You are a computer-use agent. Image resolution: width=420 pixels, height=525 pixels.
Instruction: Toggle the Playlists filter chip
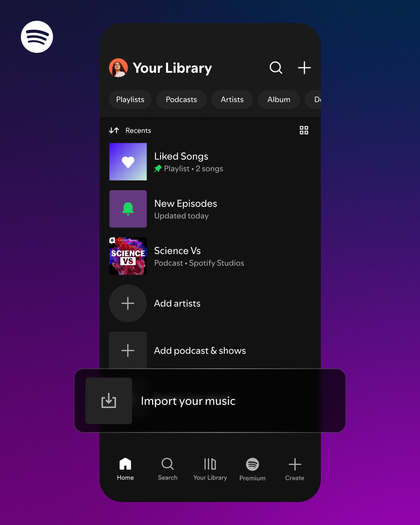(x=130, y=100)
